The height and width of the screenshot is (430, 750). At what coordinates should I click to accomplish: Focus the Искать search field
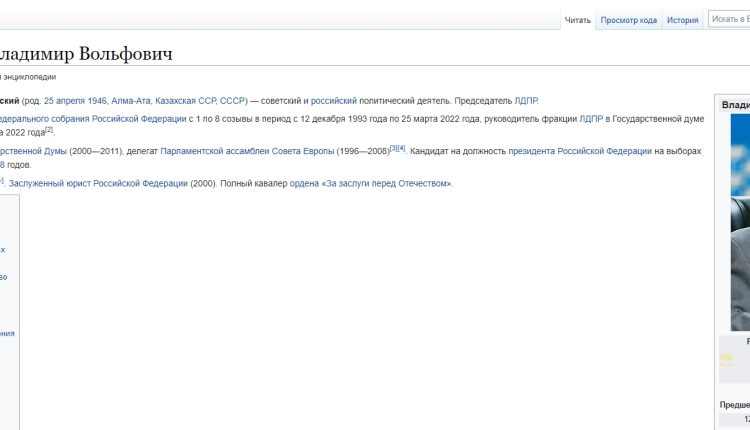click(729, 19)
